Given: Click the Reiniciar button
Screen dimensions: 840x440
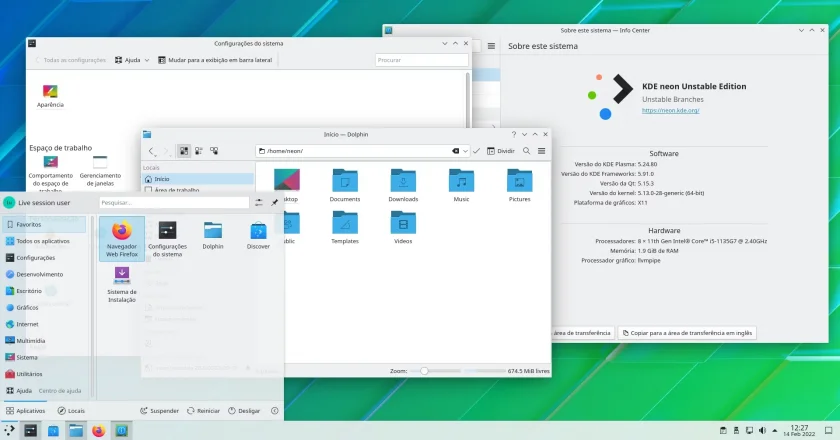Looking at the screenshot, I should tap(203, 411).
